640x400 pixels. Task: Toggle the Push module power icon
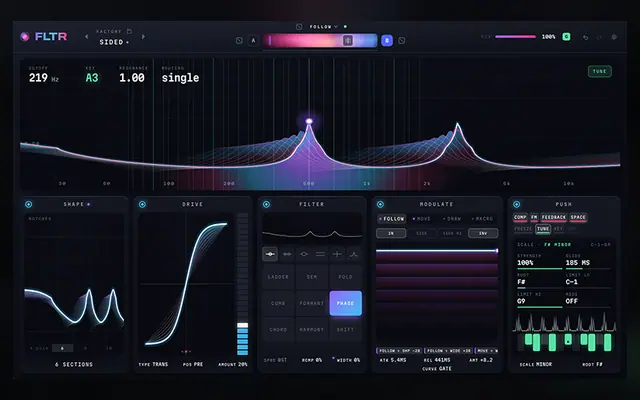click(x=517, y=204)
